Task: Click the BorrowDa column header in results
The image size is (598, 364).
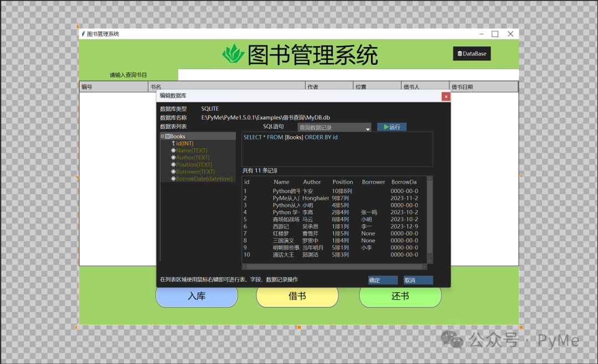Action: 404,182
